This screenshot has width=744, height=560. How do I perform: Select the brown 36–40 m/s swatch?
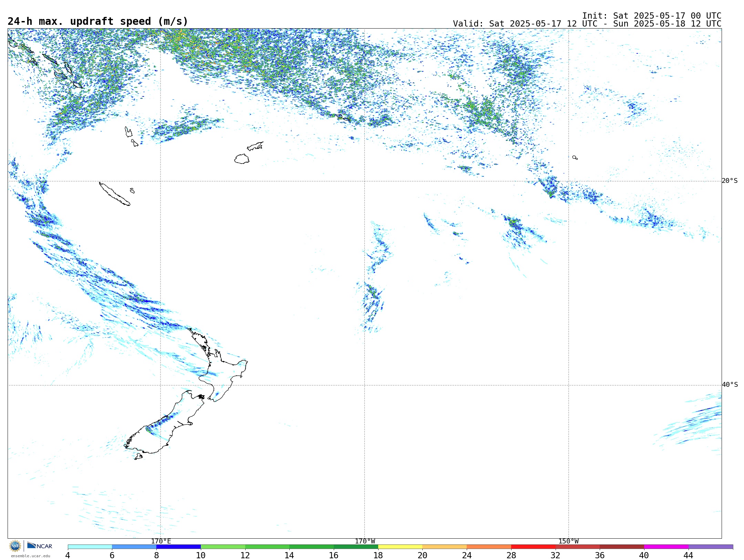[x=622, y=547]
